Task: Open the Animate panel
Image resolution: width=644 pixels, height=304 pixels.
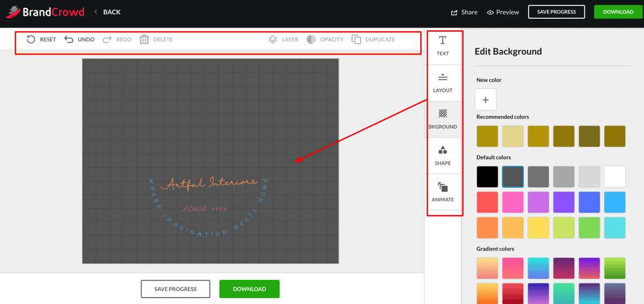Action: [x=443, y=192]
